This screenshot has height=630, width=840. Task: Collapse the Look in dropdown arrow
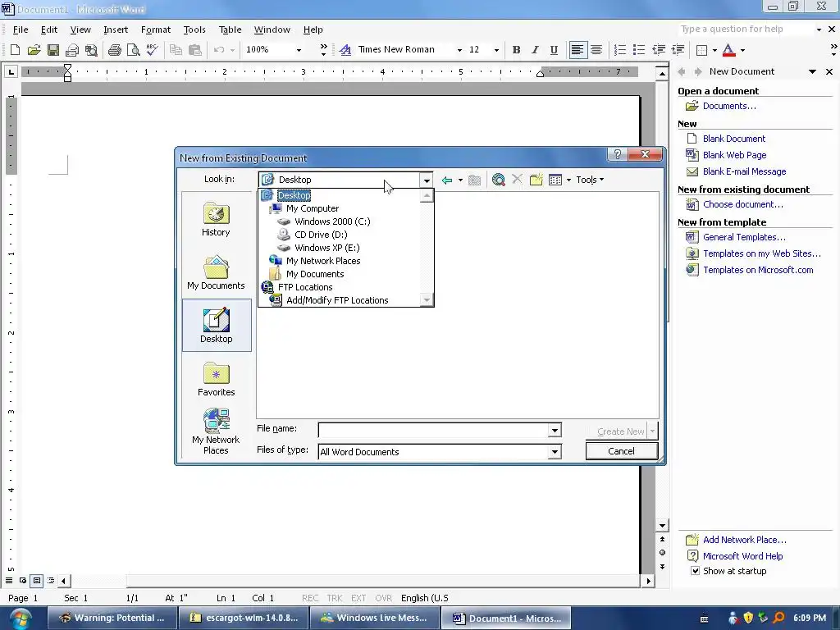tap(427, 180)
